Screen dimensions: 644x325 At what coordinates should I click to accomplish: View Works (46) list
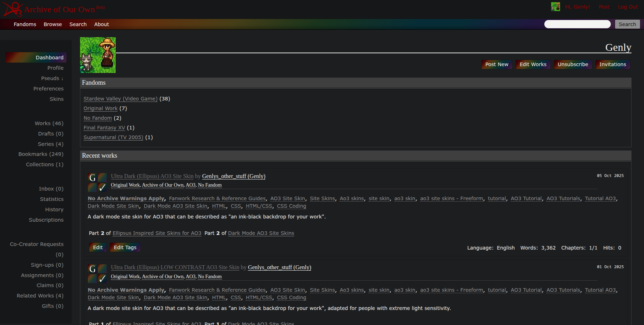click(x=49, y=123)
